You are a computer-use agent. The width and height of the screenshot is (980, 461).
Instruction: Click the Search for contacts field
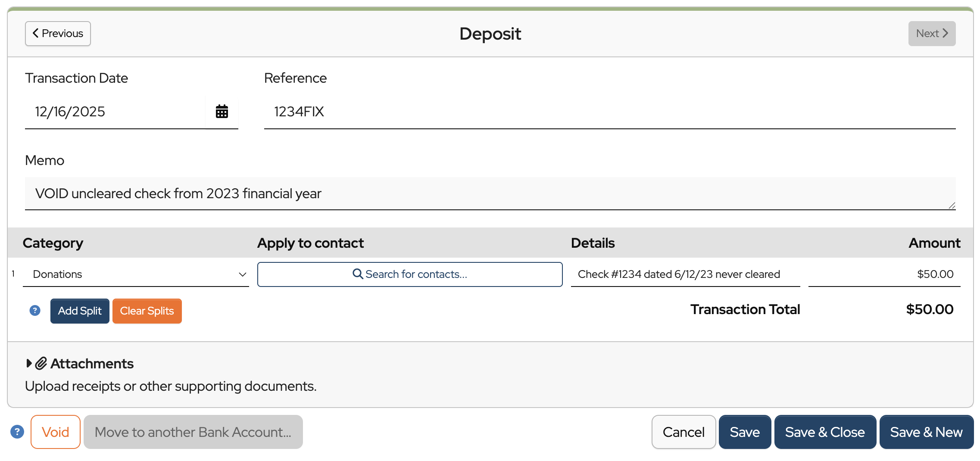click(410, 274)
